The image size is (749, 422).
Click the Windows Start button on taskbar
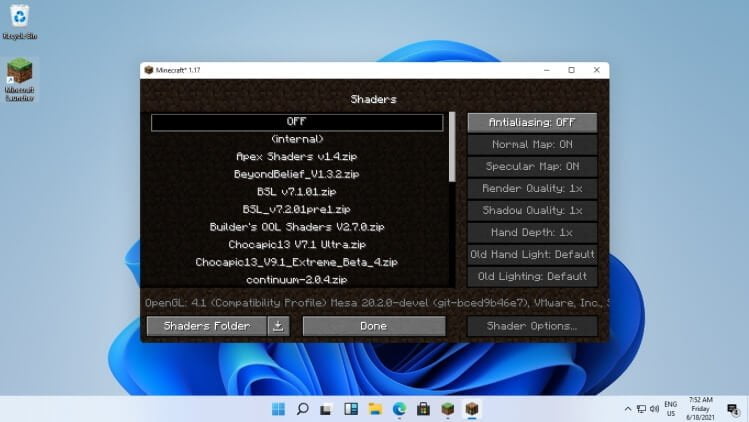[278, 409]
